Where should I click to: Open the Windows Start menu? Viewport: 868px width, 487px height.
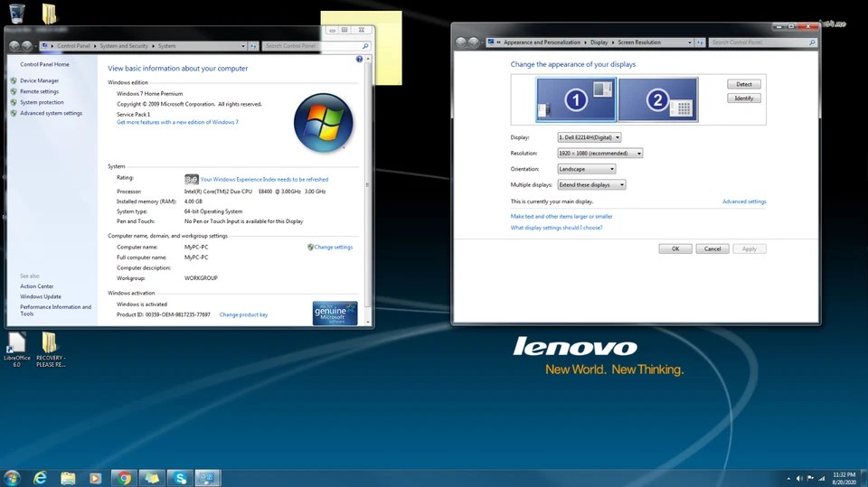tap(11, 478)
